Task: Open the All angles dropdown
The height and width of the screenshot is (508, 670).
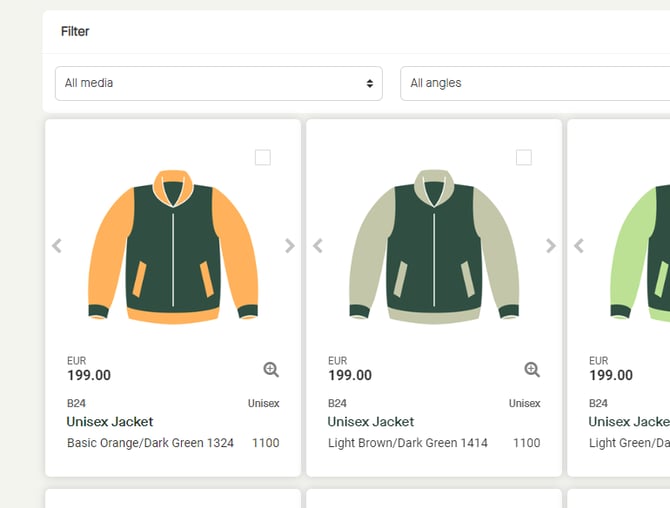Action: (x=534, y=83)
